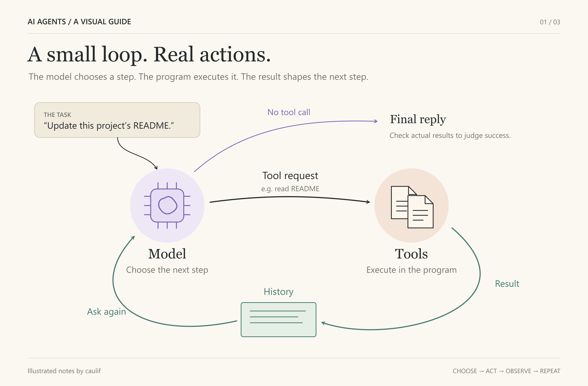The height and width of the screenshot is (386, 588).
Task: Click the 'Tools' title
Action: click(x=411, y=254)
